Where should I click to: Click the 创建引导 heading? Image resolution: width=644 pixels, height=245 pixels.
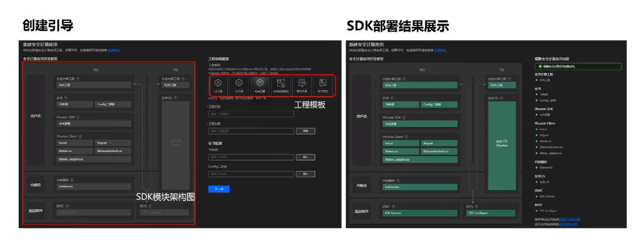coord(47,26)
